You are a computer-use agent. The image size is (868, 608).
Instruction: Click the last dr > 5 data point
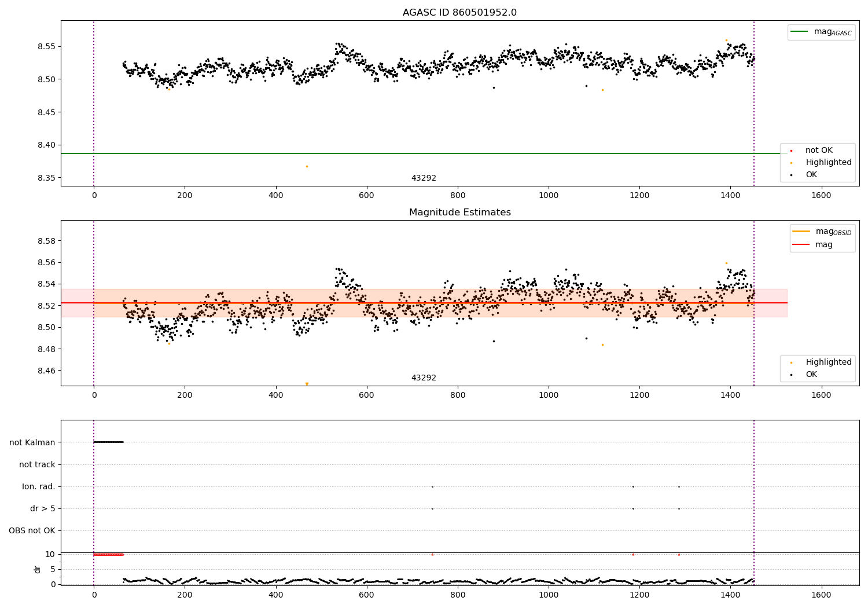[x=679, y=508]
